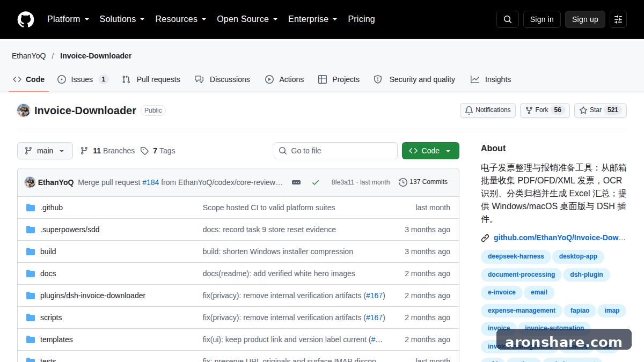Switch to the Actions tab
644x362 pixels.
(x=284, y=79)
